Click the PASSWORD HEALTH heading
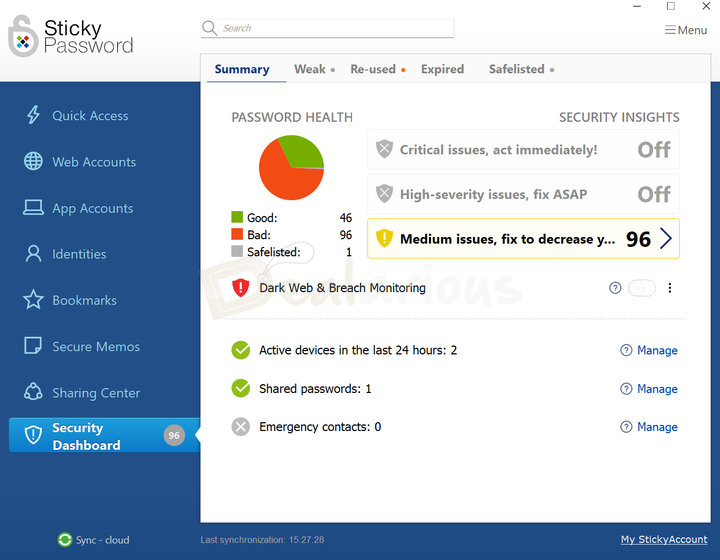The image size is (720, 560). [292, 117]
